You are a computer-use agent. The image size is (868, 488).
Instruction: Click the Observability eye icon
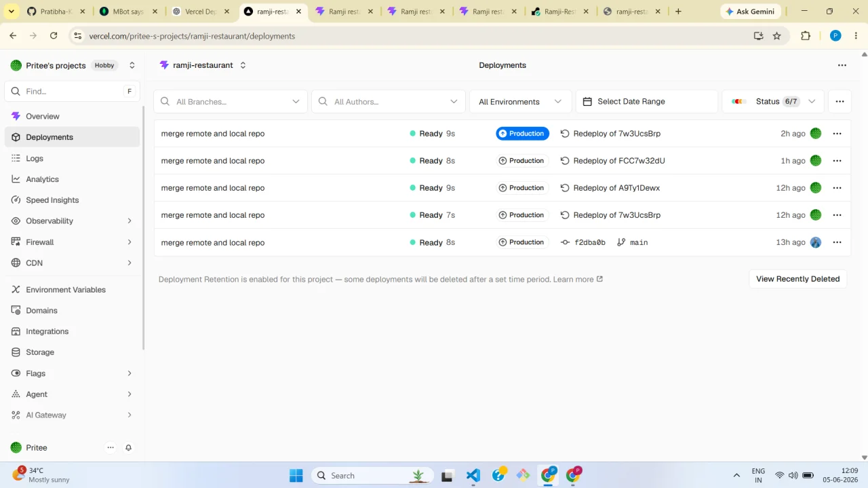[x=16, y=221]
